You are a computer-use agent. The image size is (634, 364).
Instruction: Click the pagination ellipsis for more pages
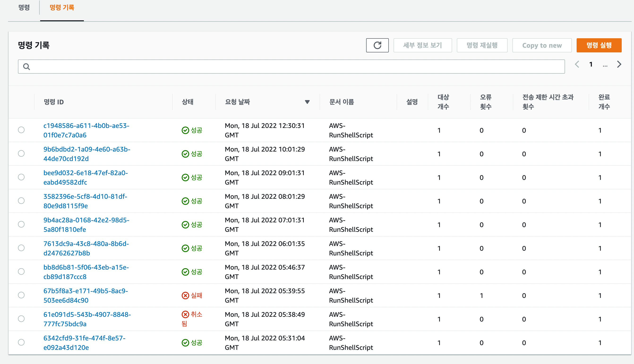[x=605, y=65]
